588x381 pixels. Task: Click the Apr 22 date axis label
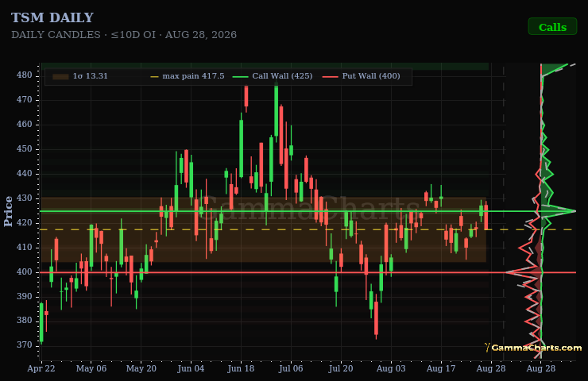[41, 368]
